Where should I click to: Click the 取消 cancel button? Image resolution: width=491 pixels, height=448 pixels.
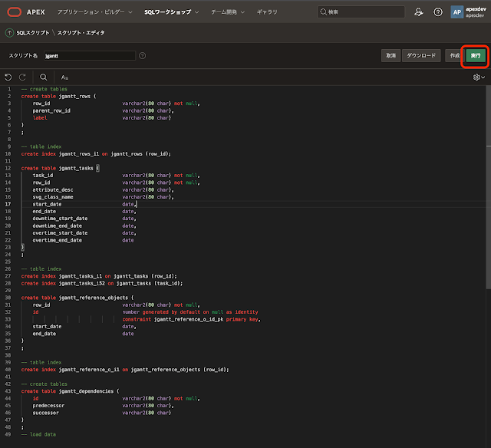(390, 56)
